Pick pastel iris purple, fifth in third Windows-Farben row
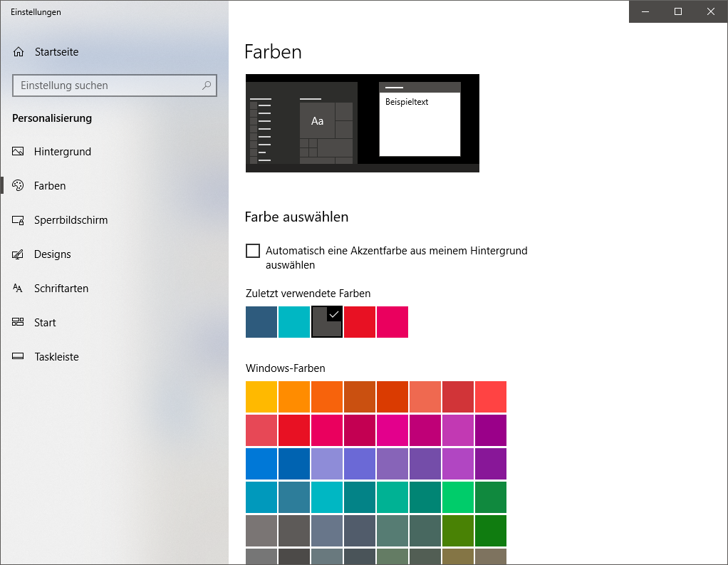The image size is (728, 565). [392, 464]
